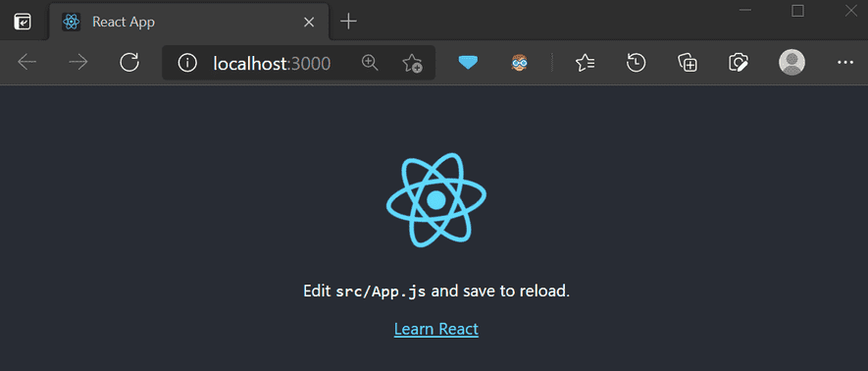Open the avatar-with-glasses extension icon
The image size is (868, 371).
pos(519,63)
